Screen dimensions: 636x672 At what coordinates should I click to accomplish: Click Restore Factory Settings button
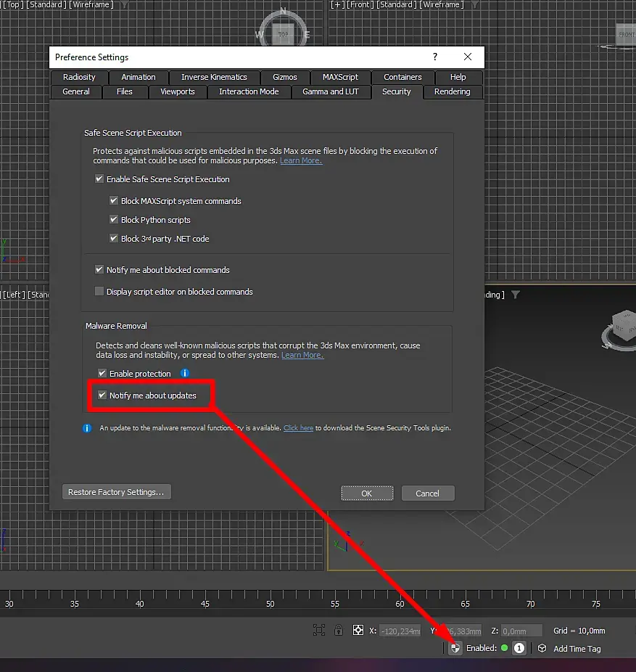[117, 492]
